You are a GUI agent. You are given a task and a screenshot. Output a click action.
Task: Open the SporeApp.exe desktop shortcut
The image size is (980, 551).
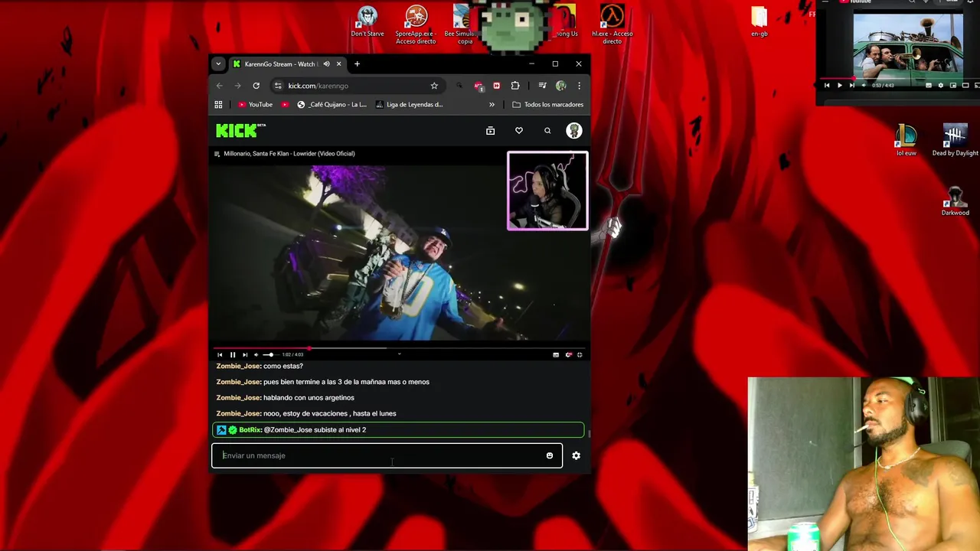point(416,24)
